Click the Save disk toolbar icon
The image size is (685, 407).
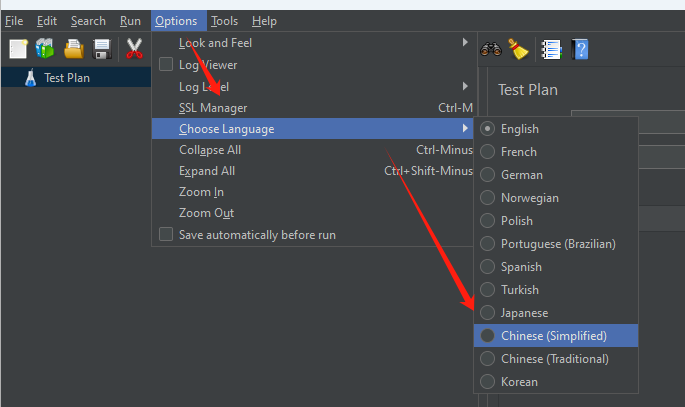[x=101, y=48]
